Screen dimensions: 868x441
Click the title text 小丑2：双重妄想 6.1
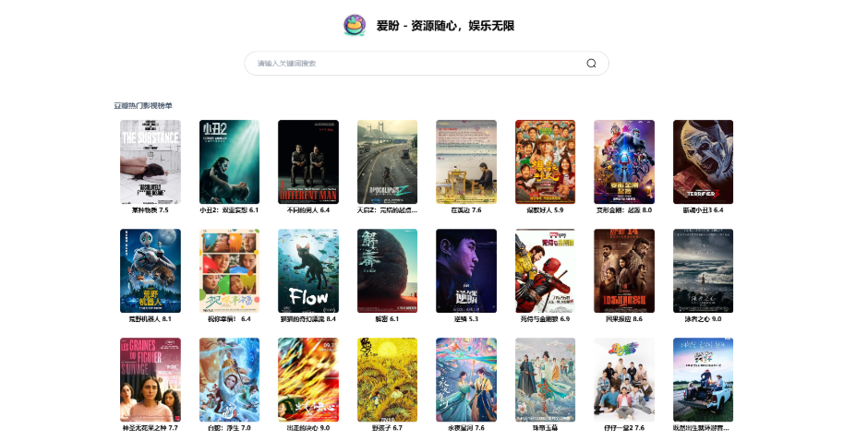coord(229,210)
